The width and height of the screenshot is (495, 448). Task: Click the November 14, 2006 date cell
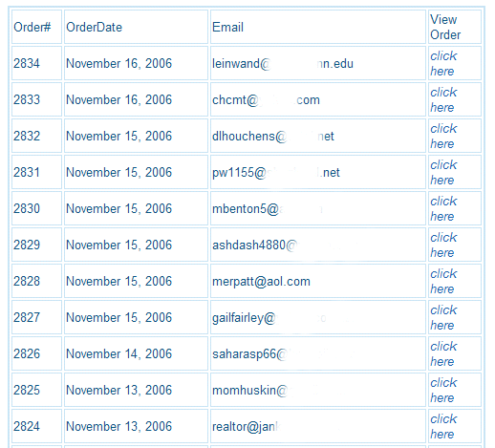click(136, 353)
